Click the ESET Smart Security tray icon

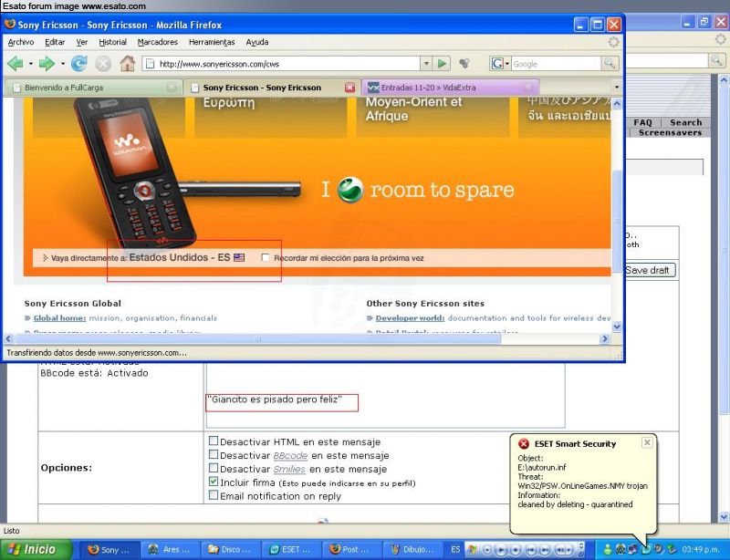646,550
